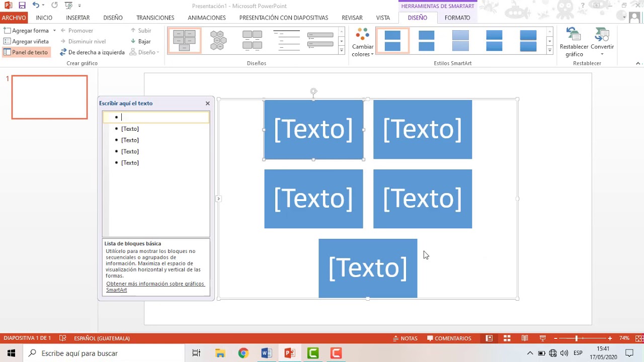
Task: Toggle the Panel de texto button
Action: 26,52
